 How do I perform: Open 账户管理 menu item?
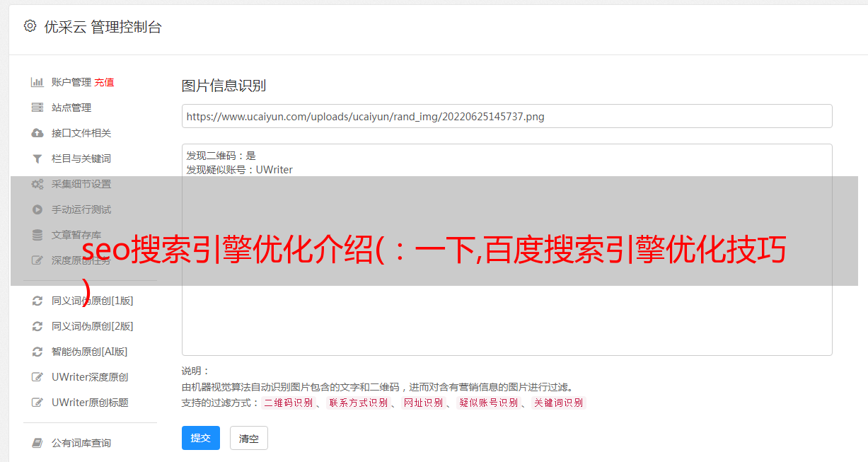click(x=71, y=82)
